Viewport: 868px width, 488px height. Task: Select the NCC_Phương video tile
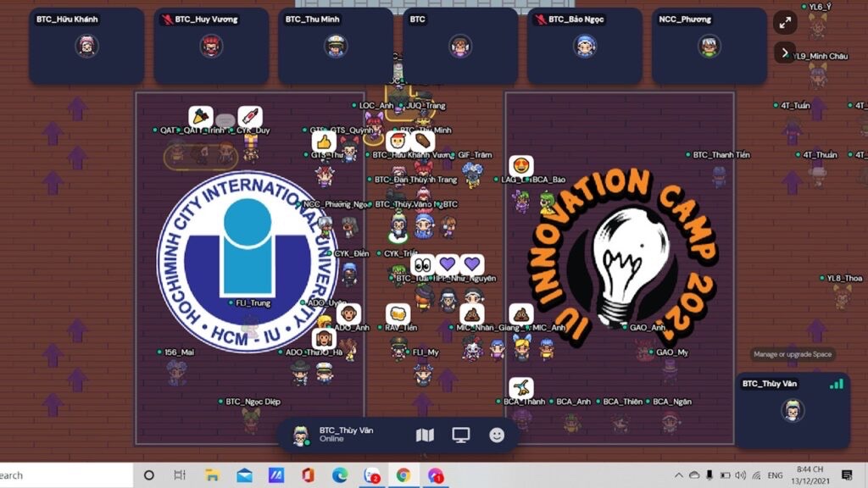tap(709, 46)
